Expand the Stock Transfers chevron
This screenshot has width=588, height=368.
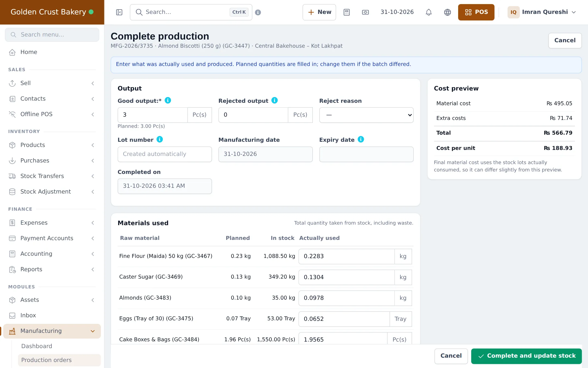tap(93, 176)
